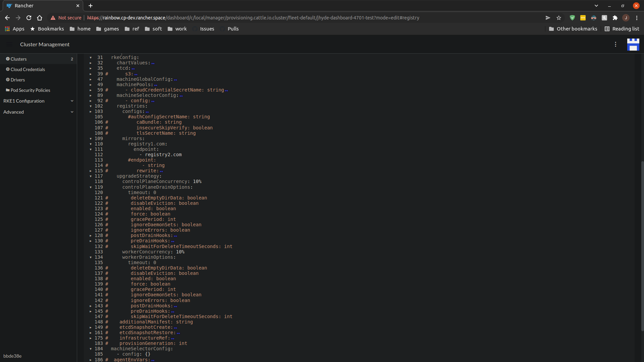Click the Pod Security Policies folder icon
Image resolution: width=644 pixels, height=362 pixels.
[7, 90]
